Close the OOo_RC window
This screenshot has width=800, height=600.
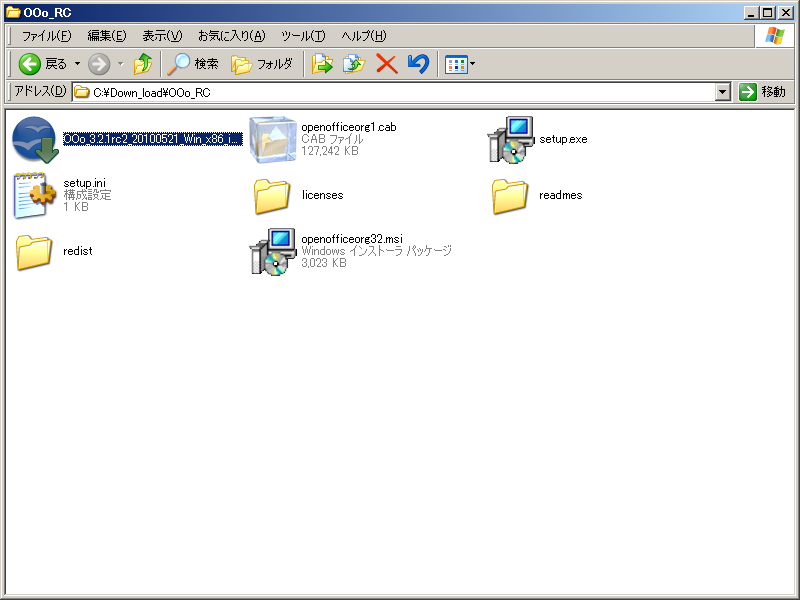[786, 13]
